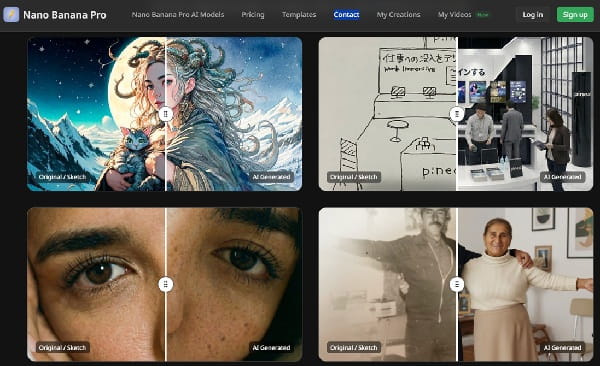
Task: Click the green Sign up button
Action: coord(575,15)
